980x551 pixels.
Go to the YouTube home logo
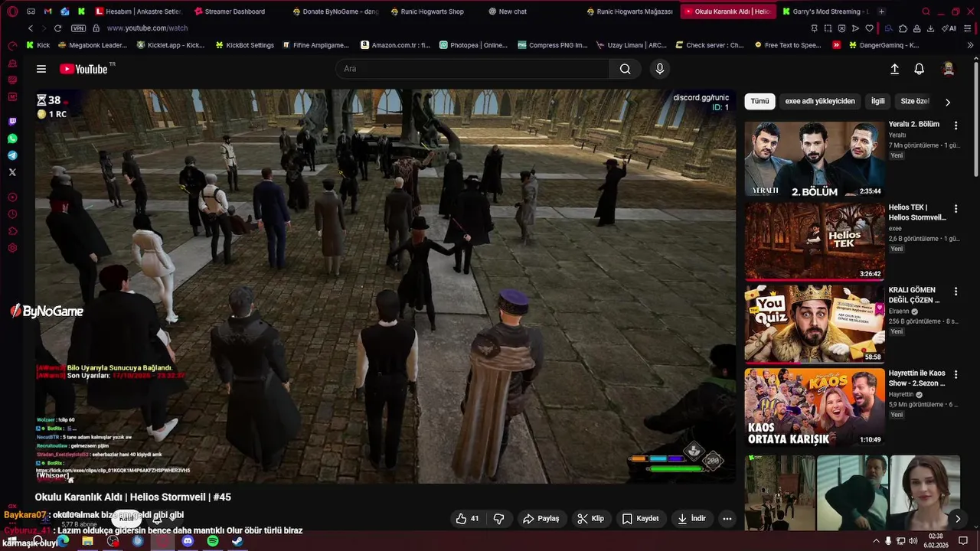(x=84, y=69)
